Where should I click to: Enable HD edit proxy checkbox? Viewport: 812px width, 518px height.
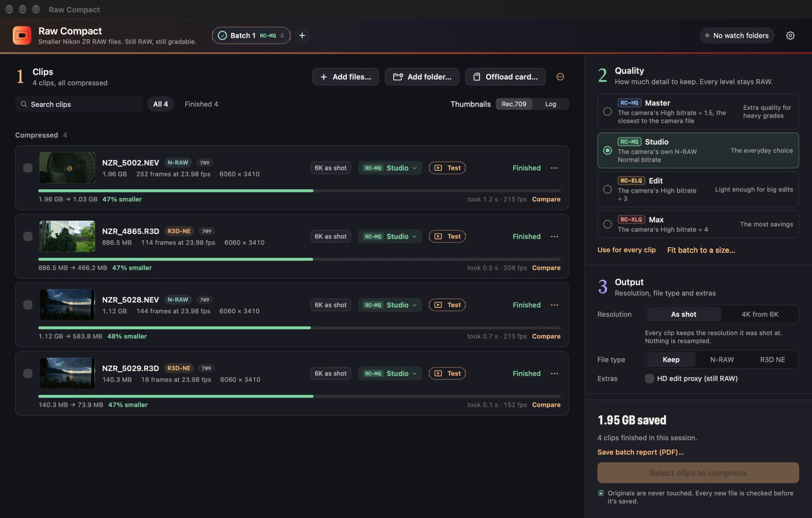tap(649, 379)
